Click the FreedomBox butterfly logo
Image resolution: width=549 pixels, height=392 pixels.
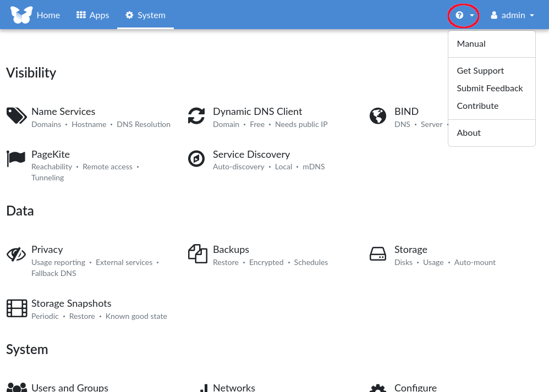[x=21, y=15]
